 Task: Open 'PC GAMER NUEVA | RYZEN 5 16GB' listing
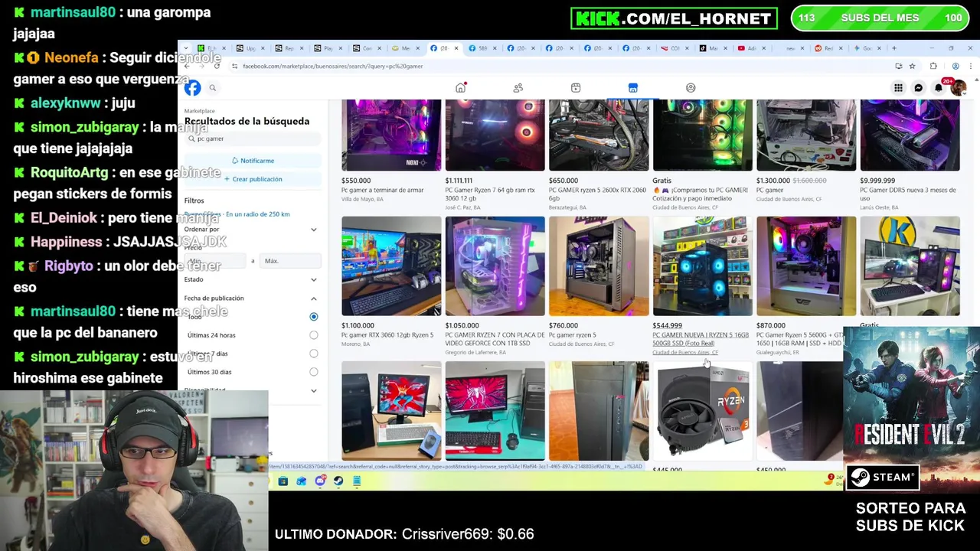point(701,339)
